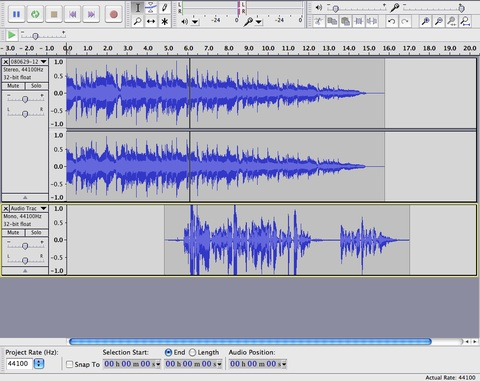Screen dimensions: 480x381
Task: Select the Envelope tool
Action: pos(151,7)
